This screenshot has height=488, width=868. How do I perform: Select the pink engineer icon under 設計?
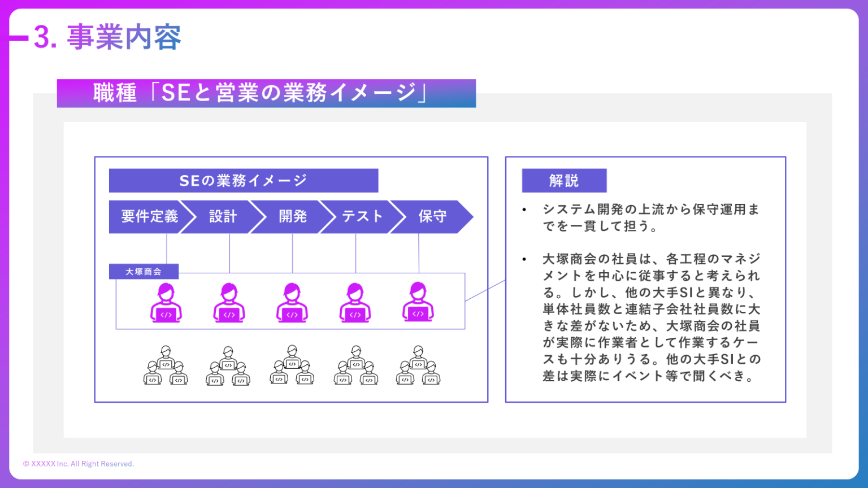point(229,303)
